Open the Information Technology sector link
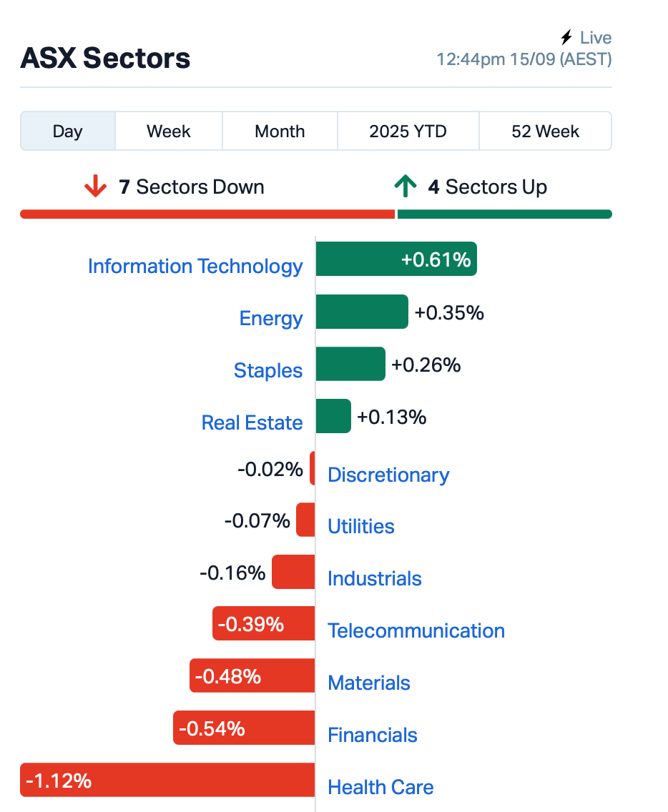The height and width of the screenshot is (812, 668). pyautogui.click(x=195, y=267)
